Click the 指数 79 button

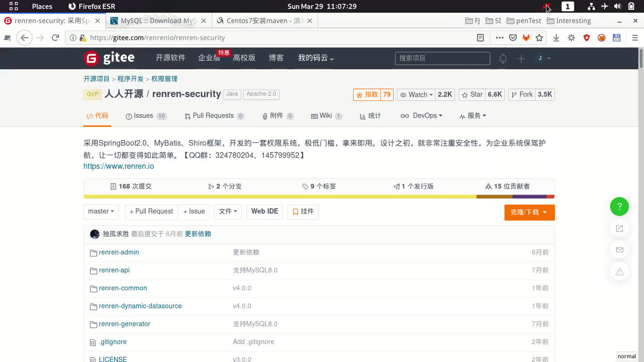pos(373,95)
